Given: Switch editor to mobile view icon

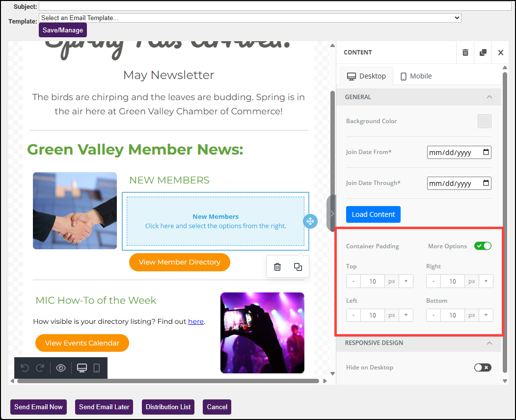Looking at the screenshot, I should point(96,367).
